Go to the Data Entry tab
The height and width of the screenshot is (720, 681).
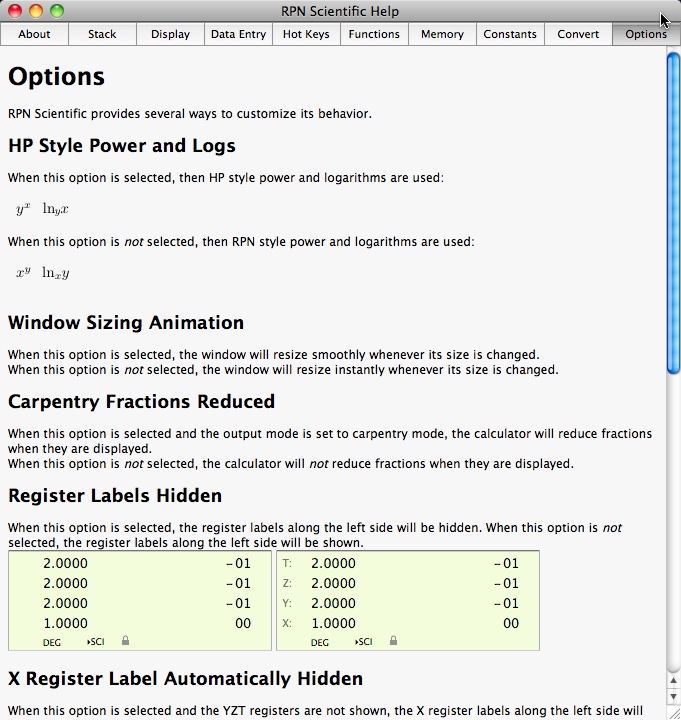pyautogui.click(x=238, y=34)
